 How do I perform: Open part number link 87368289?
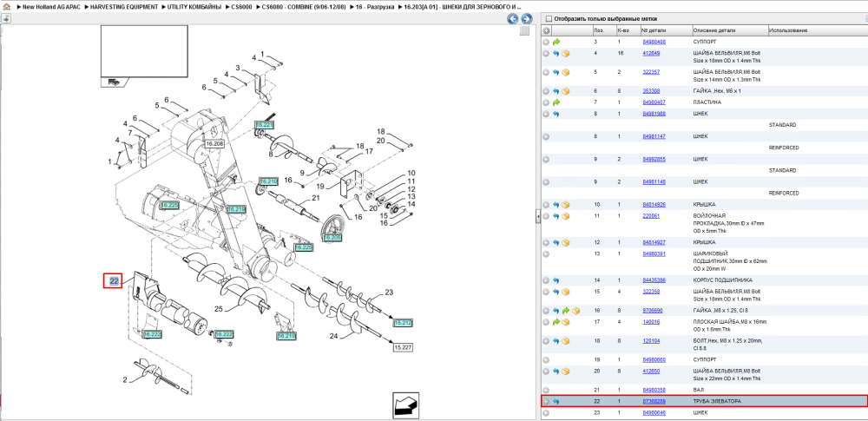(x=654, y=401)
